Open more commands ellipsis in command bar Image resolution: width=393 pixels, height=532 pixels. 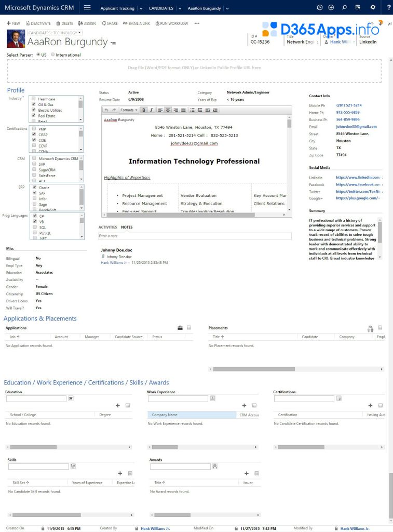point(197,23)
